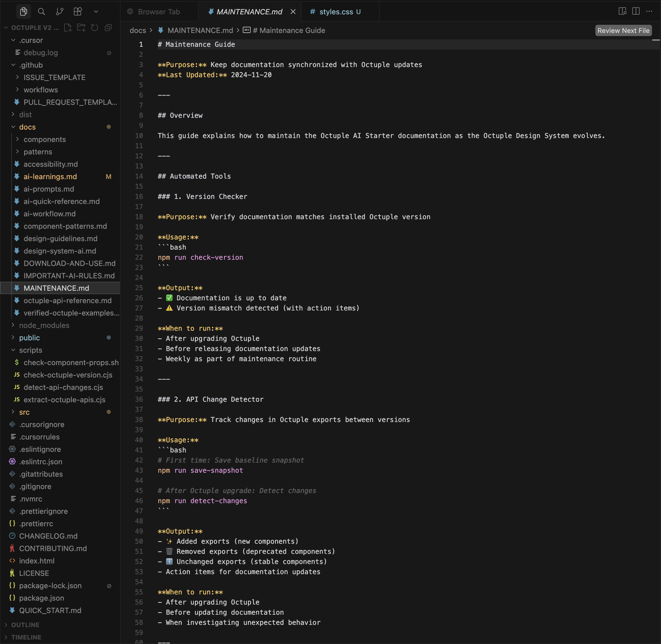Open the Explorer files icon
The height and width of the screenshot is (644, 661).
point(23,12)
